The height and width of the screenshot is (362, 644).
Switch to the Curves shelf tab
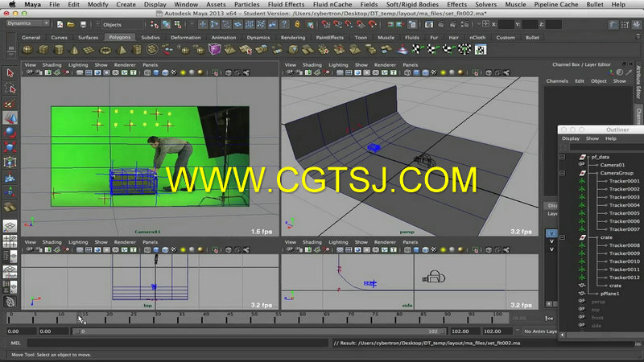click(x=59, y=37)
